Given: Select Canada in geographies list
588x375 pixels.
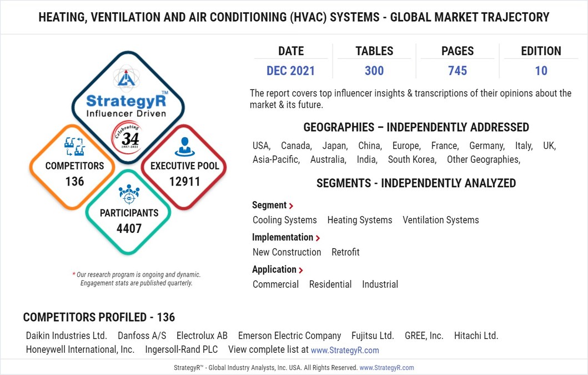Looking at the screenshot, I should 296,146.
